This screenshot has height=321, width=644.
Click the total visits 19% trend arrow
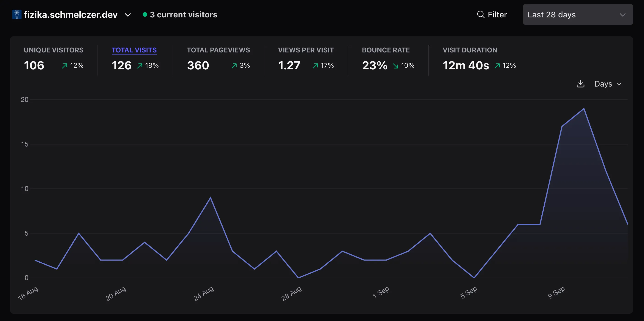140,65
